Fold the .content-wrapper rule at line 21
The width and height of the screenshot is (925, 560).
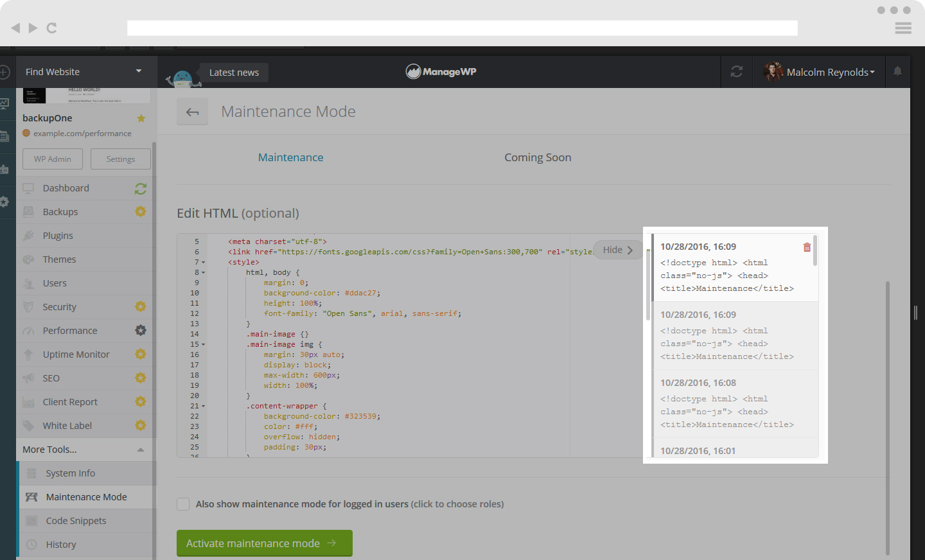(204, 406)
